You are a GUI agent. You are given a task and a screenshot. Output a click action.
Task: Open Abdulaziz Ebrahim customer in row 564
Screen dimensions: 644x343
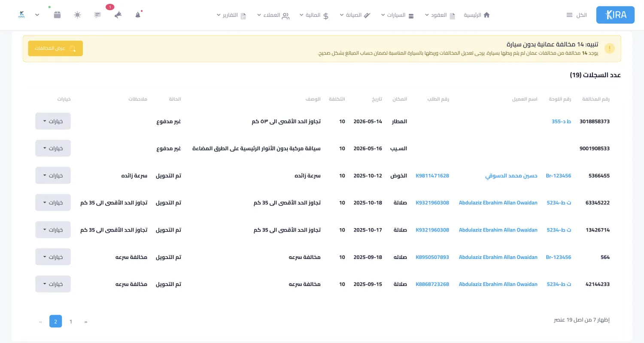coord(498,257)
